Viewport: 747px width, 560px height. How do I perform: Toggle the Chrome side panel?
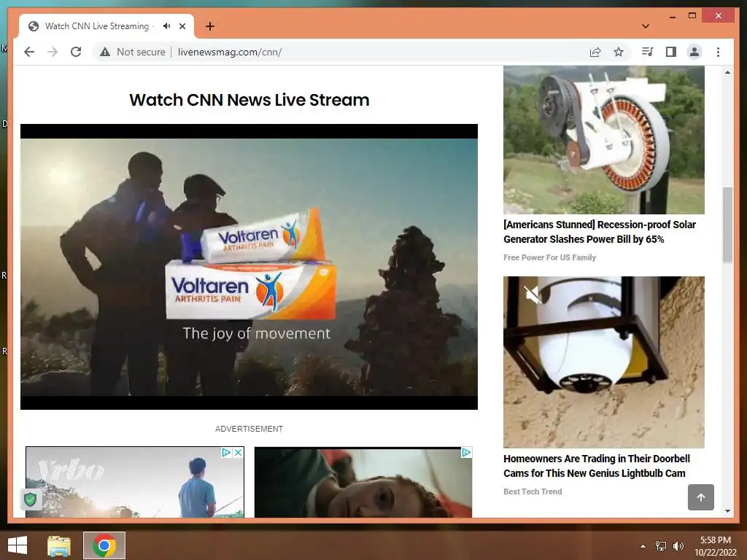pyautogui.click(x=671, y=52)
